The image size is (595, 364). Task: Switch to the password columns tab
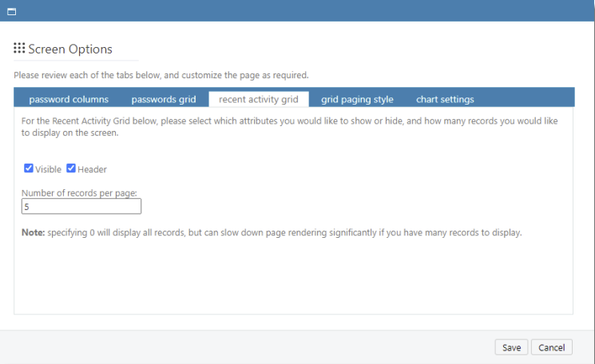[69, 100]
